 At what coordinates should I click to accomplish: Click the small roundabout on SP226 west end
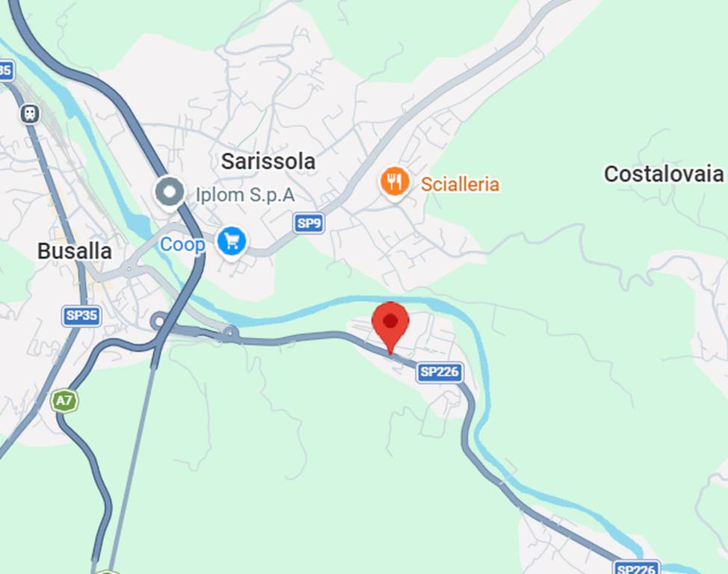click(230, 333)
